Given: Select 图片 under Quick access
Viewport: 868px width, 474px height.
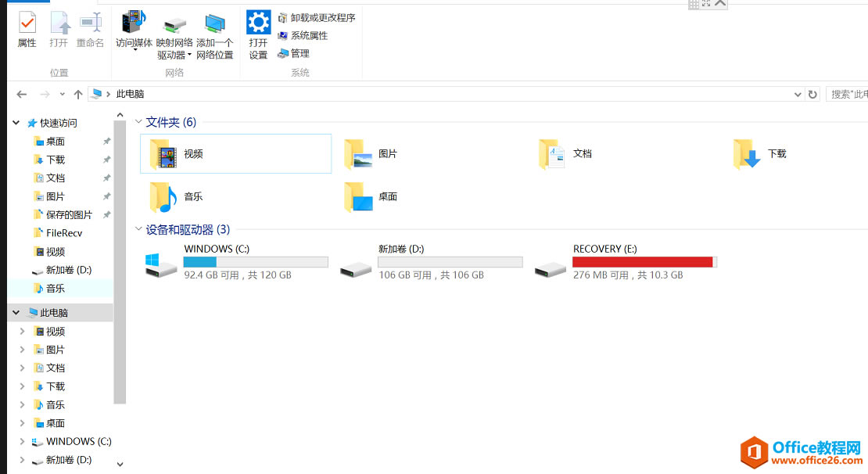Looking at the screenshot, I should pyautogui.click(x=56, y=196).
